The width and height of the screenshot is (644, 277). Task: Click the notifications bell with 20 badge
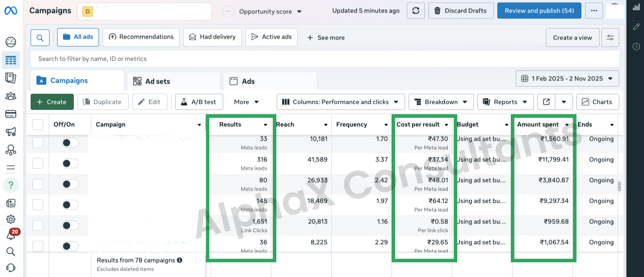pyautogui.click(x=11, y=235)
